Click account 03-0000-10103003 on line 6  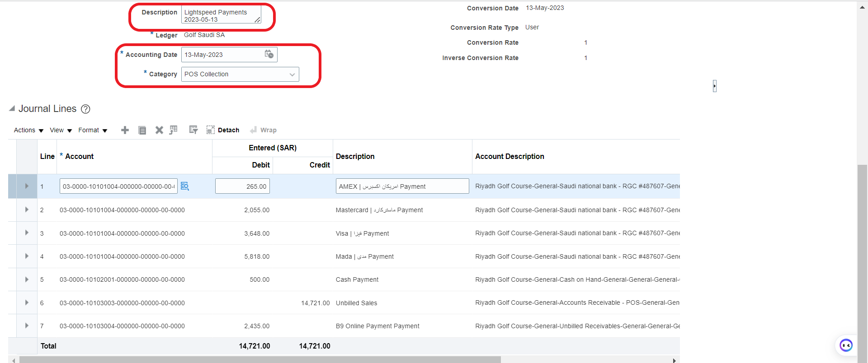[122, 303]
